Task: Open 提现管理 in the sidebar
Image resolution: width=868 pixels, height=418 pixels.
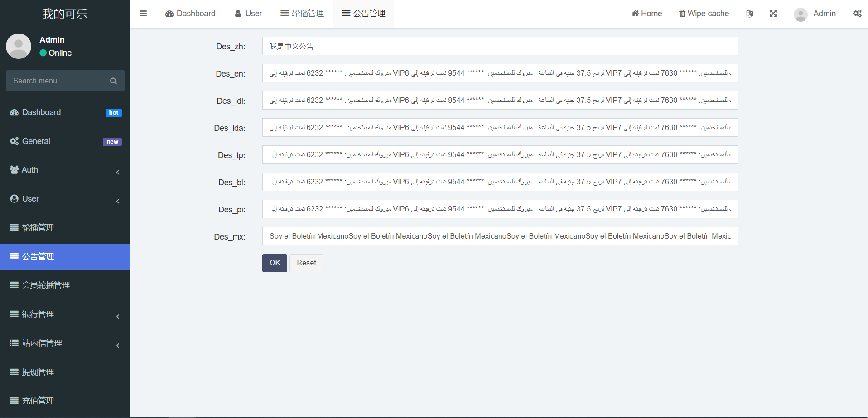Action: point(65,372)
